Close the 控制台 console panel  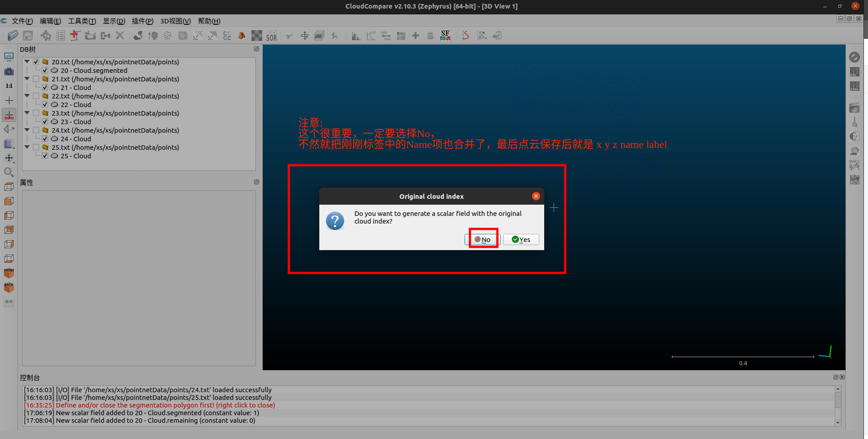click(x=842, y=377)
